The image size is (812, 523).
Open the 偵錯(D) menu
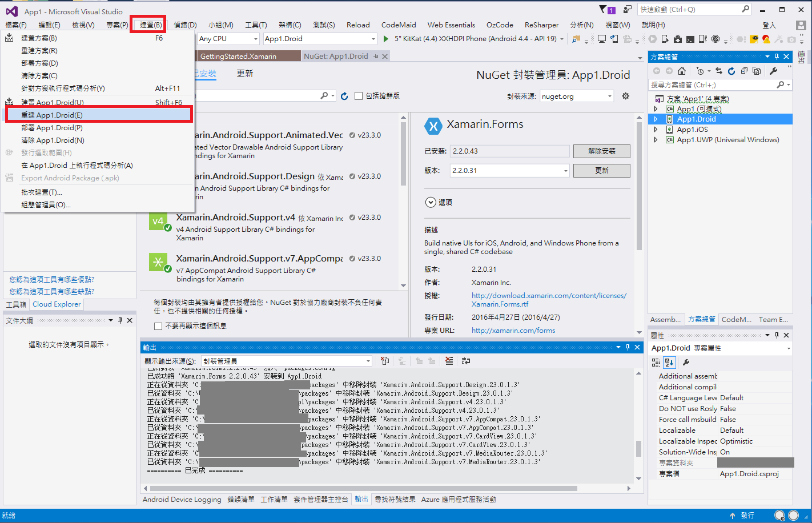tap(185, 25)
